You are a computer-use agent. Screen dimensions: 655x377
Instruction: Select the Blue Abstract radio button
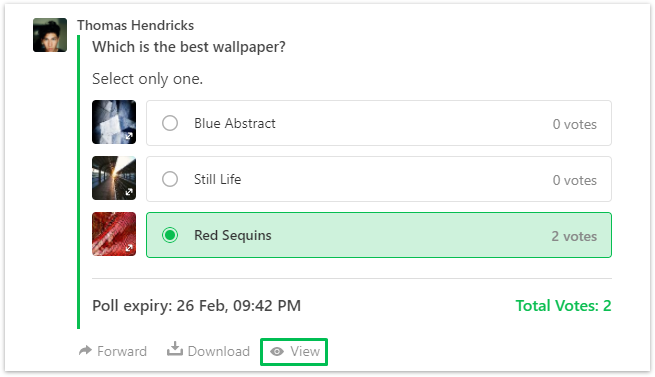pos(170,123)
